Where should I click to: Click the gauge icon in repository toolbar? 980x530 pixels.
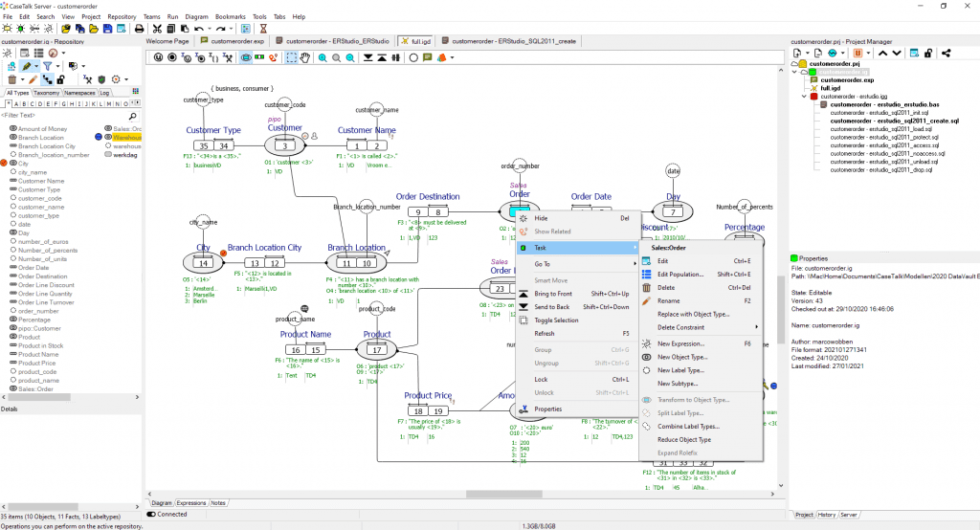tap(54, 54)
